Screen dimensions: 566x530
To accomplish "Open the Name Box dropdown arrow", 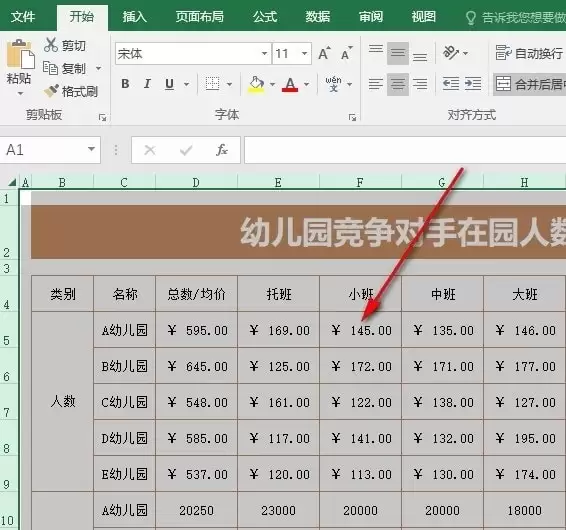I will click(x=91, y=149).
